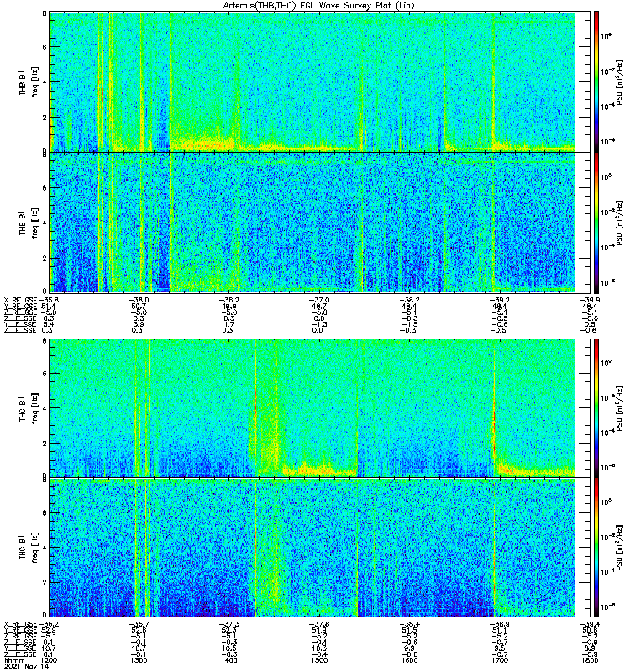Click the '-37.8' X_RE_GSE value
The image size is (630, 672).
[x=319, y=624]
